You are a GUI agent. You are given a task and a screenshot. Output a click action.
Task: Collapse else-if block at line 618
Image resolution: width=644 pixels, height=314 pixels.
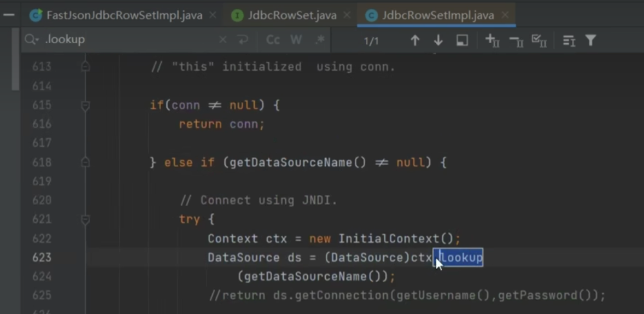85,162
